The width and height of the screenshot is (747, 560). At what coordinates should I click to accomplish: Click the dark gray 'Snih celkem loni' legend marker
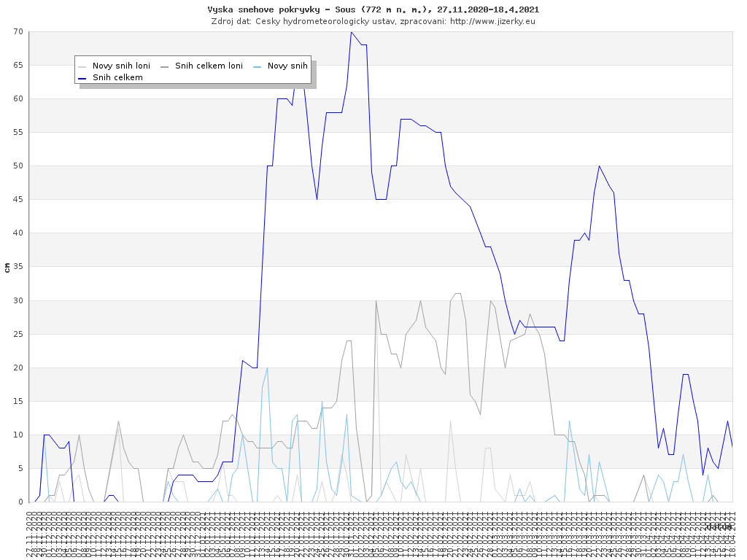(164, 66)
